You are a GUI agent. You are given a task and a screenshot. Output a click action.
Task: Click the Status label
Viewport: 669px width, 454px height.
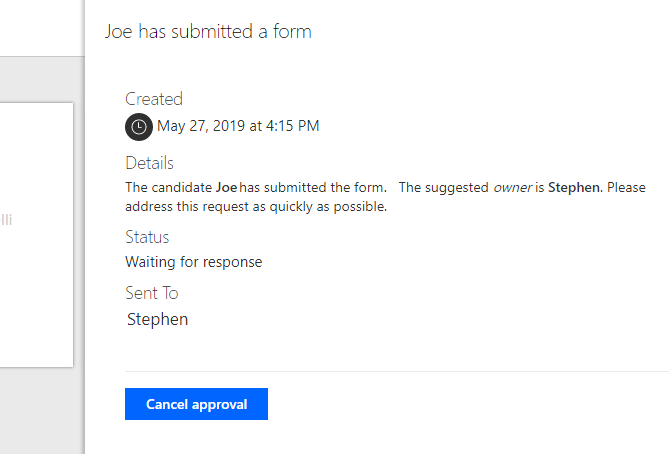[147, 237]
